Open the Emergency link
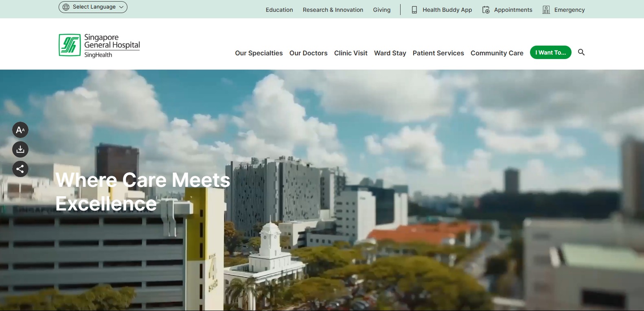 click(570, 10)
